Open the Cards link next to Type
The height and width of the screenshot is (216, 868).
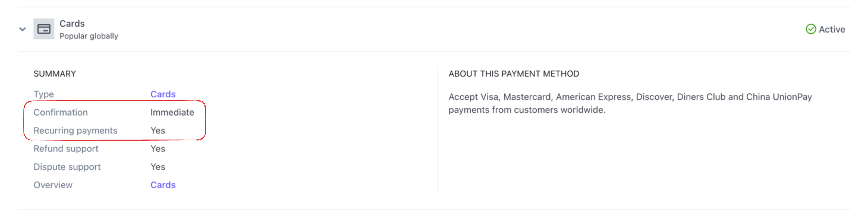(x=163, y=94)
